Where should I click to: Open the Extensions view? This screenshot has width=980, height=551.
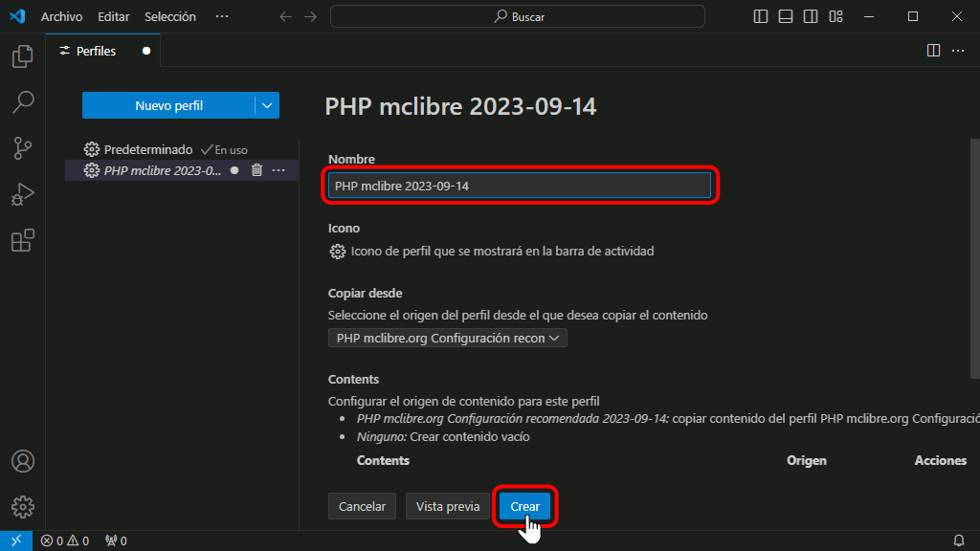(x=23, y=240)
